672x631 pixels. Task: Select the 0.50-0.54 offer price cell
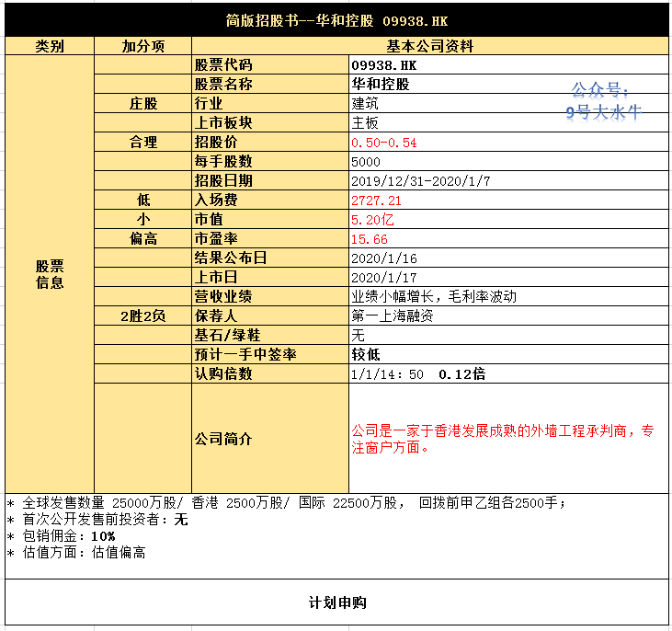(508, 142)
